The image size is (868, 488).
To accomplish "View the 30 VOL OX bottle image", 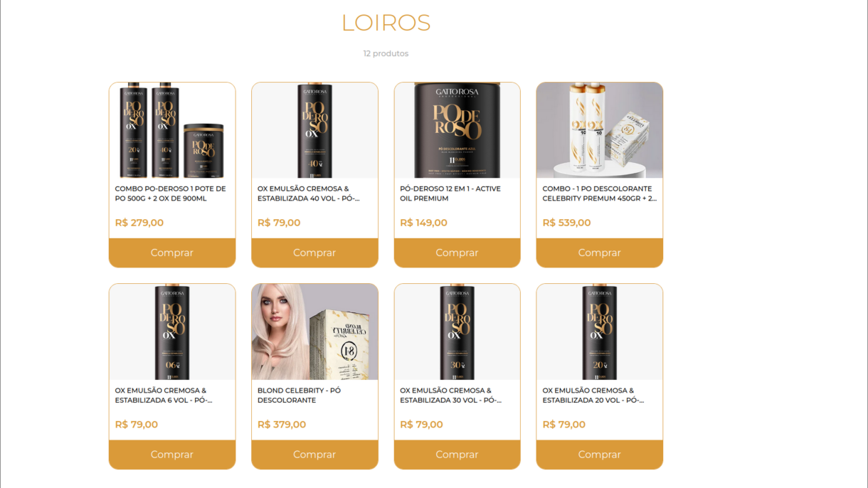I will pos(457,332).
